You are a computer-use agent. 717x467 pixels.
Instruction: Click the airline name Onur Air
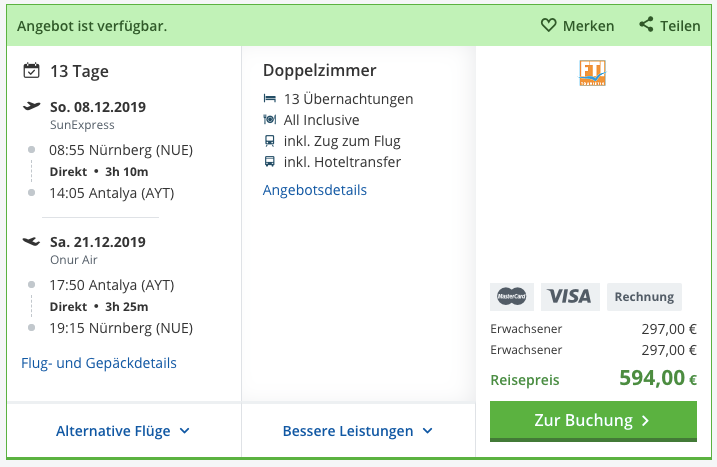tap(74, 260)
